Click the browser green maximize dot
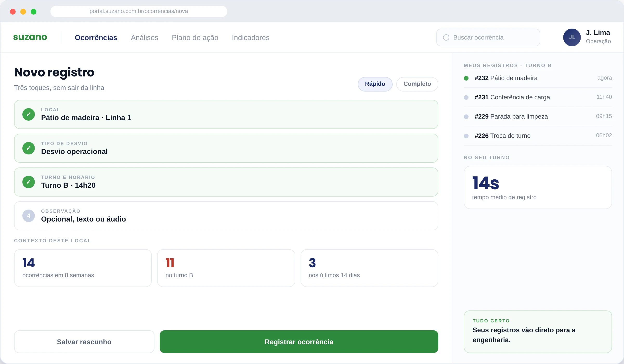Image resolution: width=624 pixels, height=364 pixels. 34,12
